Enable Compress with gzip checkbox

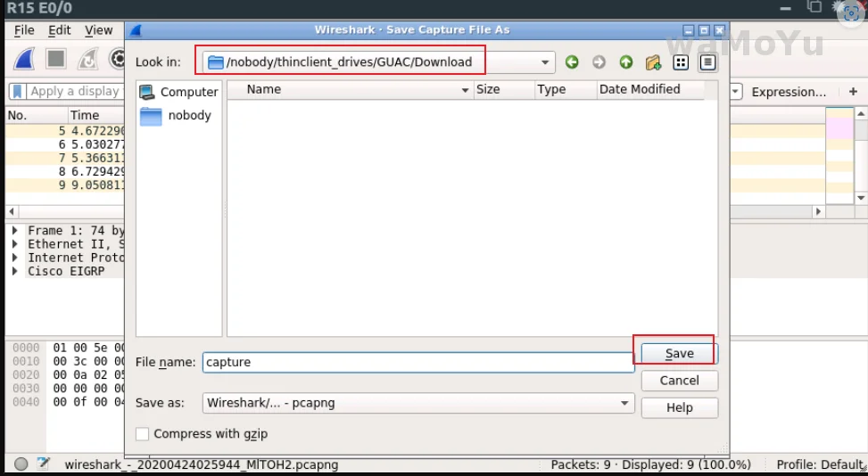pos(143,434)
